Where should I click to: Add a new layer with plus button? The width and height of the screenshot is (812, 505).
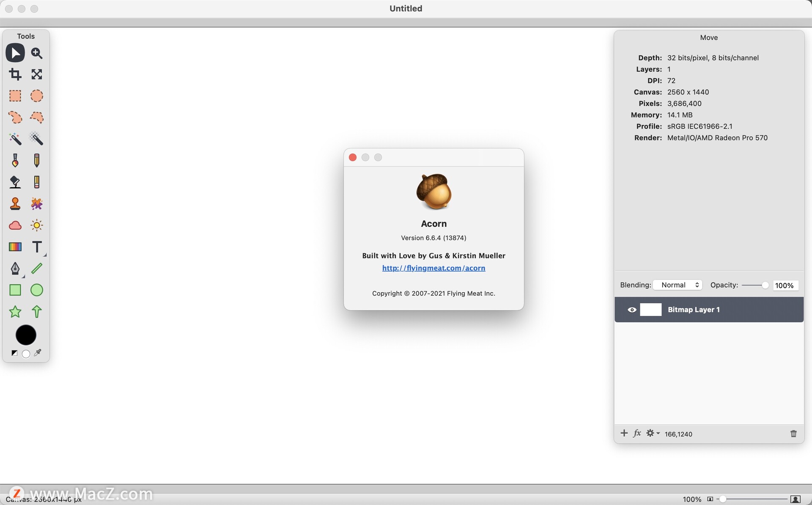point(624,433)
